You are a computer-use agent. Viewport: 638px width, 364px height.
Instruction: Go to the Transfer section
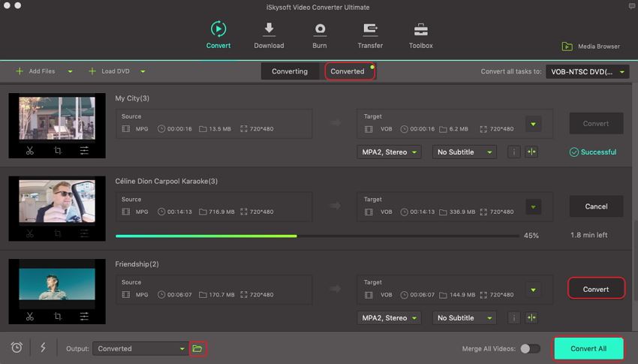click(370, 30)
